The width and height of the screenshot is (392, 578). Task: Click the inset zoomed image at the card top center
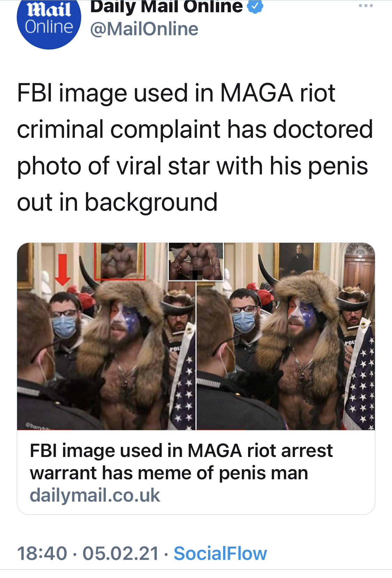(x=196, y=262)
